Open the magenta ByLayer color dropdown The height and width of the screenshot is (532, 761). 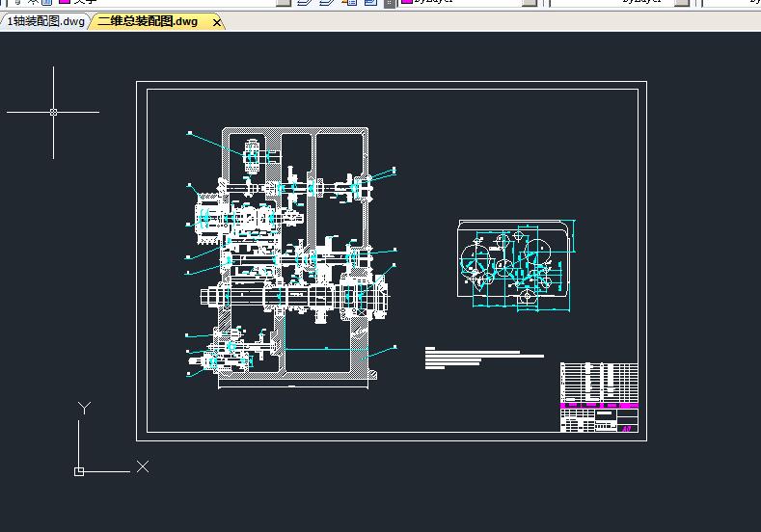(x=470, y=3)
